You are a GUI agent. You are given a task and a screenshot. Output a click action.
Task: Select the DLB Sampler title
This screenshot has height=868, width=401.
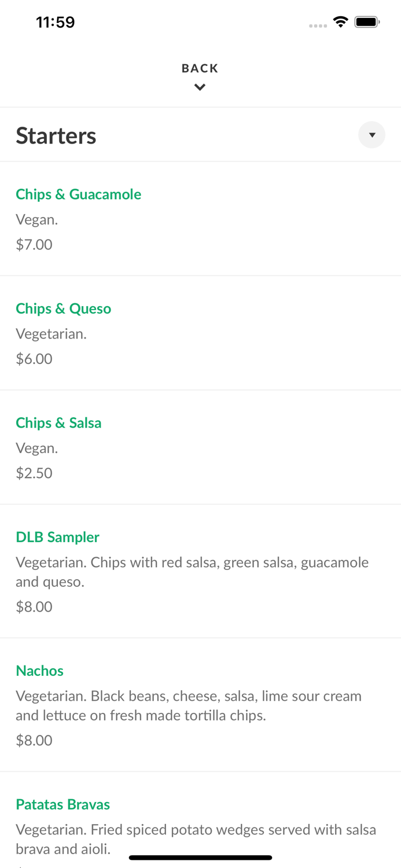coord(57,537)
